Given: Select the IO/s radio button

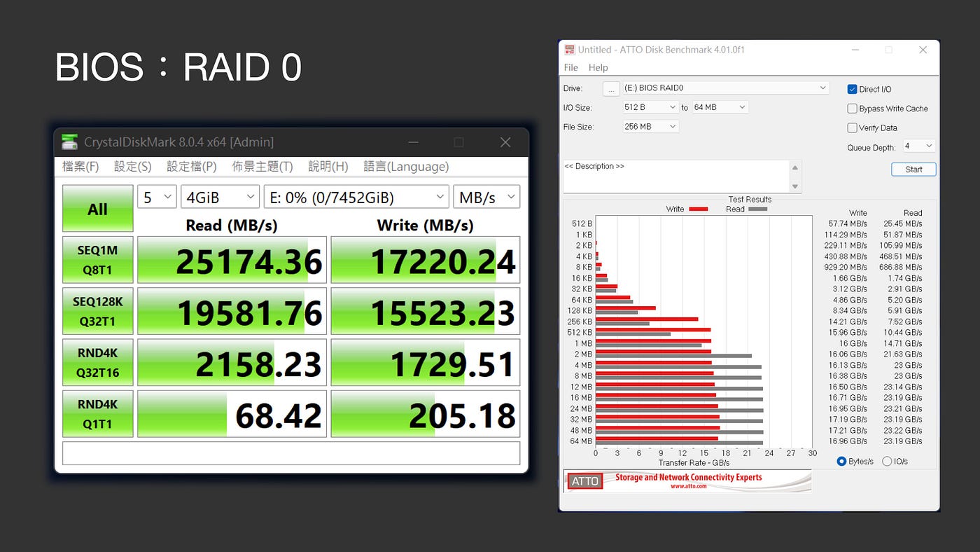Looking at the screenshot, I should coord(887,462).
